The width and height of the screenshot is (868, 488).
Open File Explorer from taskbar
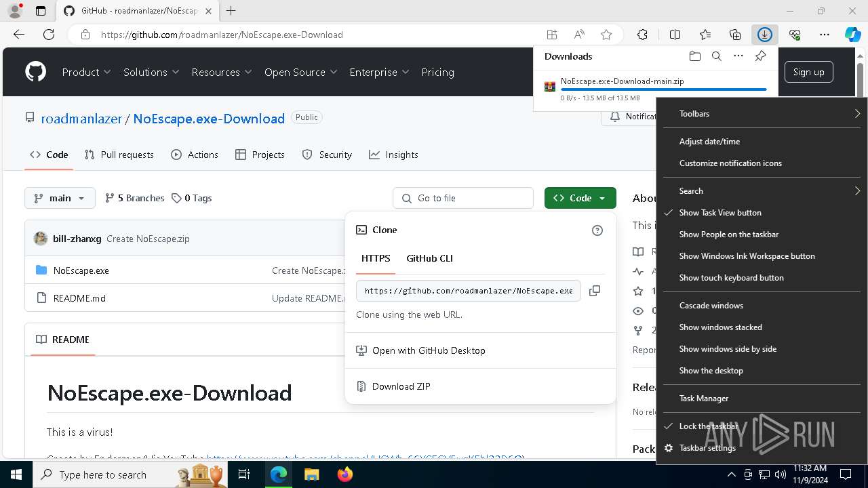tap(311, 474)
